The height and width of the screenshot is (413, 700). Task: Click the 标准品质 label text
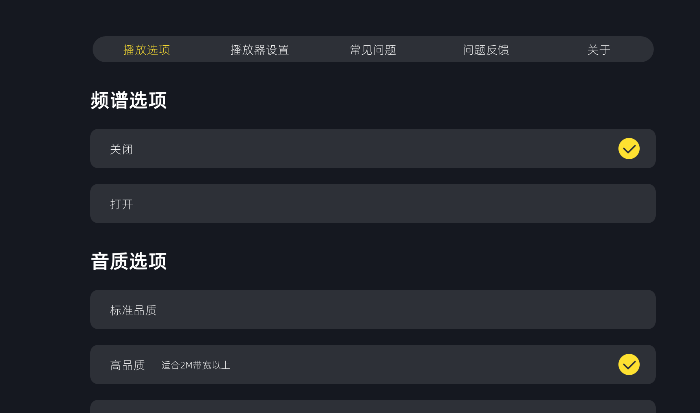point(133,310)
